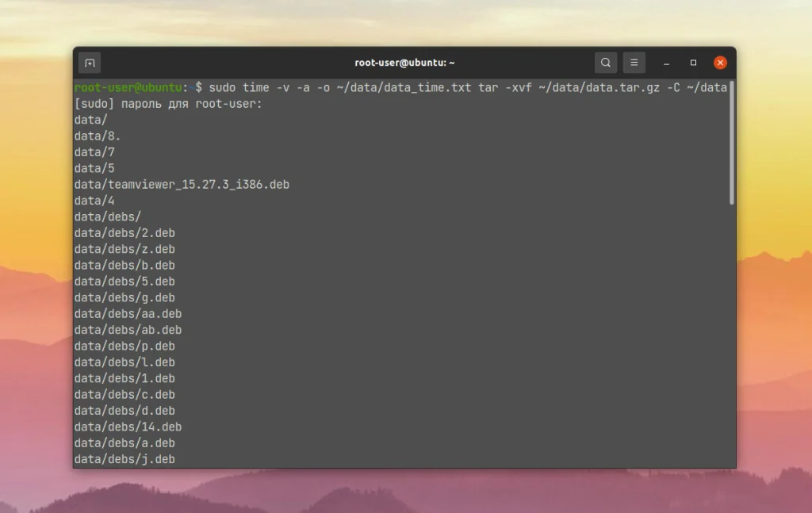812x513 pixels.
Task: Open a new terminal tab
Action: click(90, 62)
